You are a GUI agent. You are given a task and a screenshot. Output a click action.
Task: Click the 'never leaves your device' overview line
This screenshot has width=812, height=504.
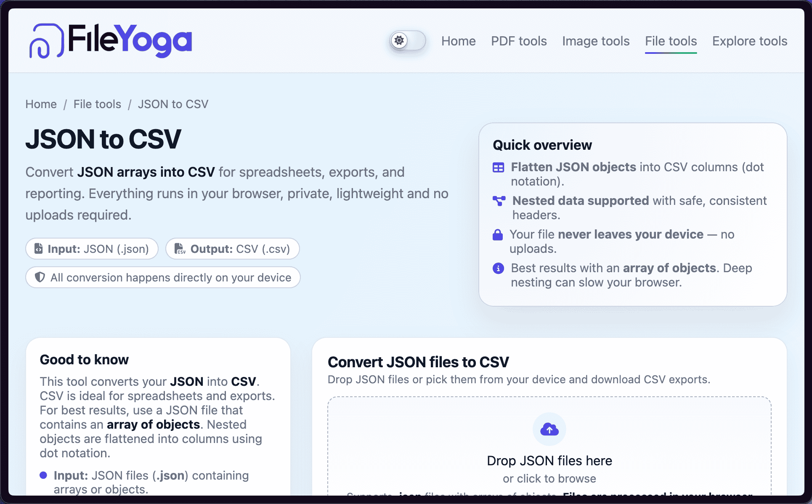(622, 241)
